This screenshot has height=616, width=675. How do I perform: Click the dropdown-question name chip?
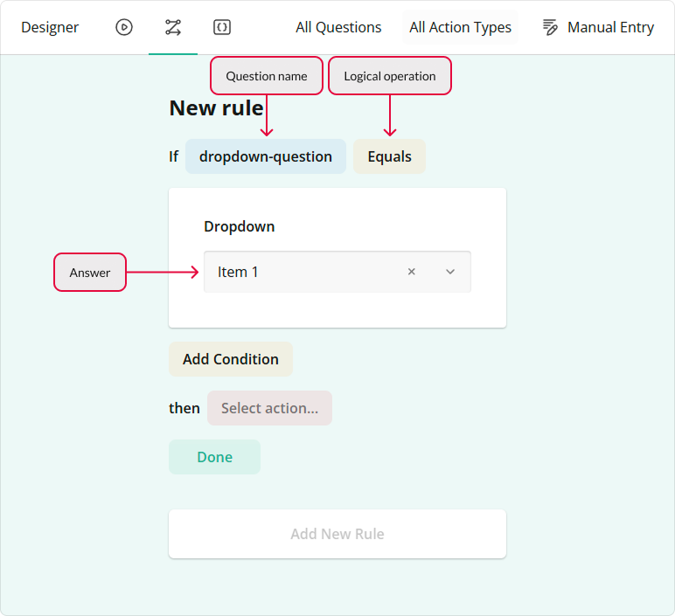pyautogui.click(x=266, y=156)
